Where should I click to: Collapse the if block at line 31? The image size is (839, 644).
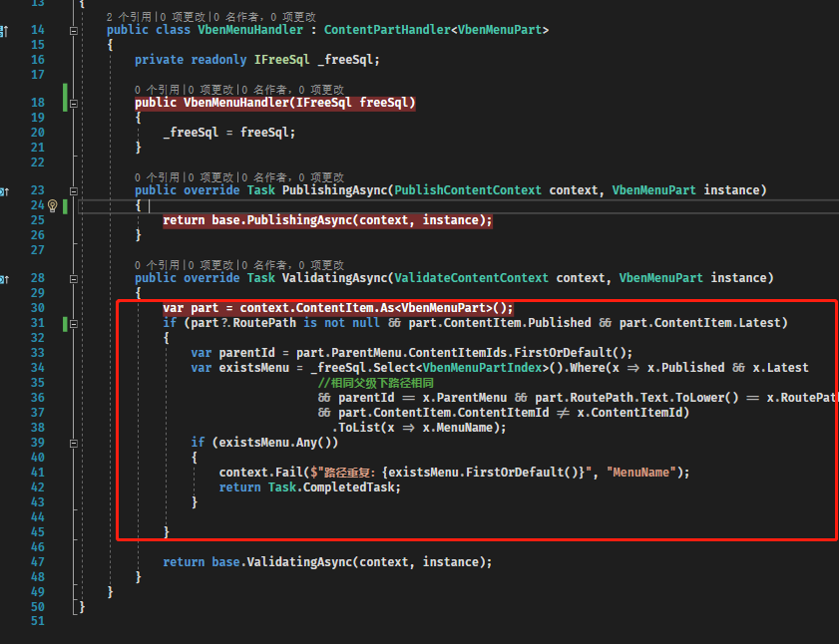click(x=74, y=324)
